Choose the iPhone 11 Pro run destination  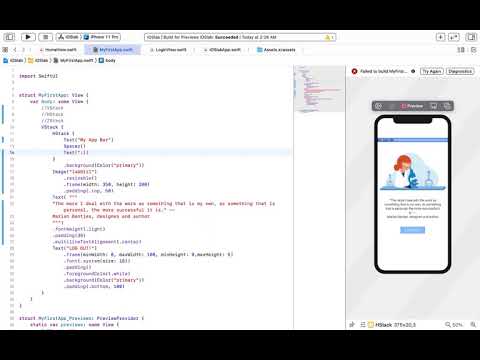pos(102,37)
